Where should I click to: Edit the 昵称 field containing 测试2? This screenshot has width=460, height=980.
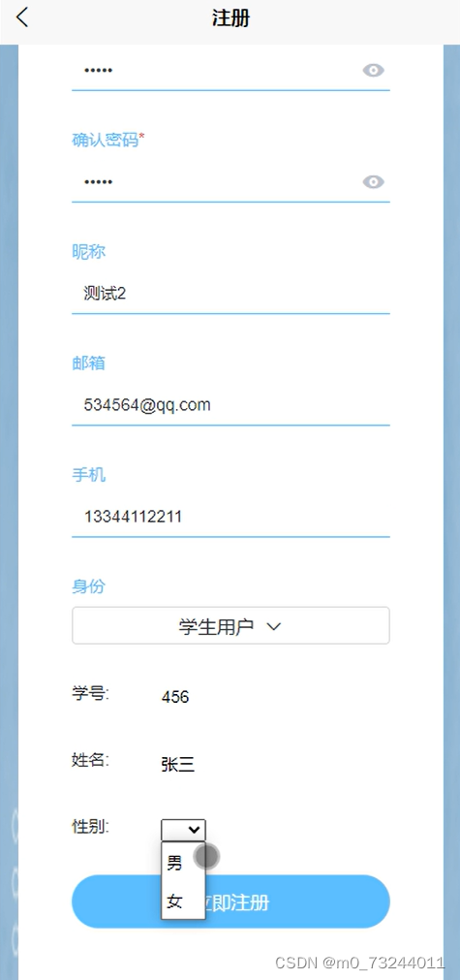[230, 293]
